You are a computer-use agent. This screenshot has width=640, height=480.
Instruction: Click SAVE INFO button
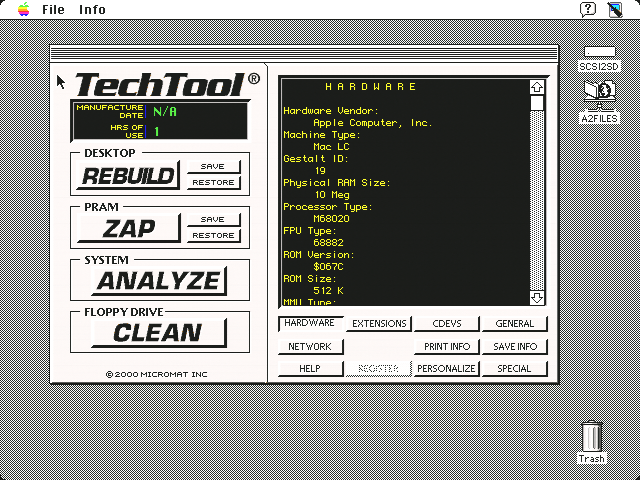(514, 347)
